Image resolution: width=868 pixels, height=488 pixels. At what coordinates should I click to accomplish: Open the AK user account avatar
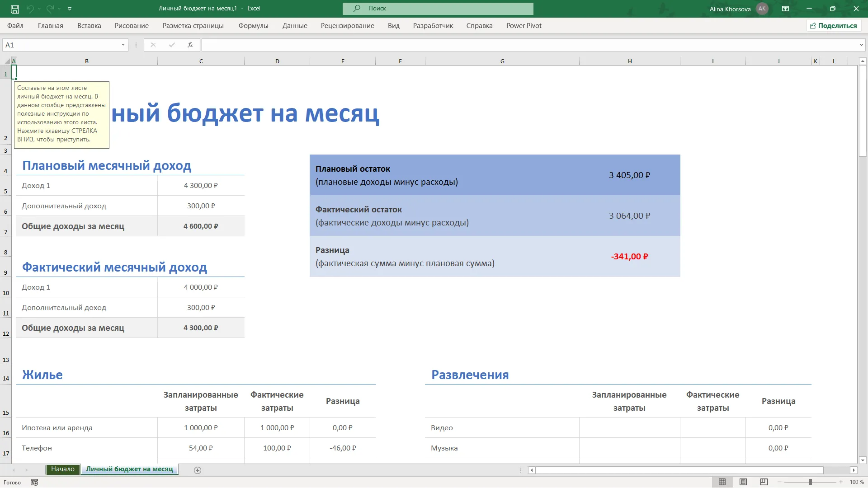(762, 9)
